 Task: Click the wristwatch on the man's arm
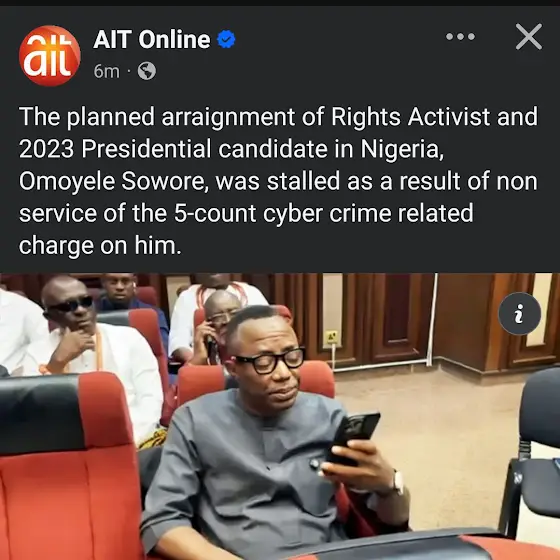[397, 482]
